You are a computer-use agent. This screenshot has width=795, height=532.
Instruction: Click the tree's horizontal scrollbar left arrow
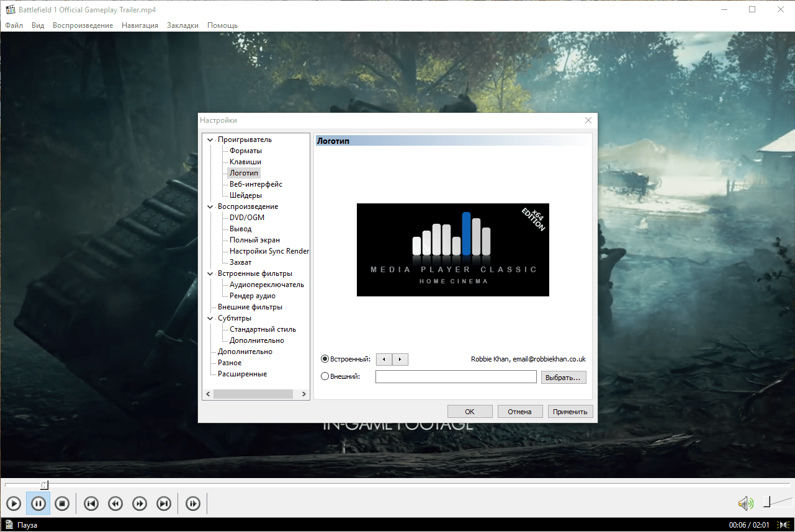click(209, 394)
